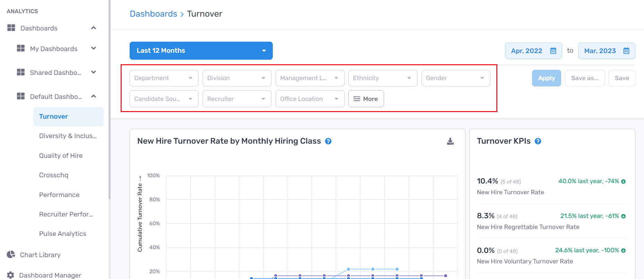Viewport: 644px width, 279px height.
Task: Open the Ethnicity filter dropdown
Action: coord(383,78)
